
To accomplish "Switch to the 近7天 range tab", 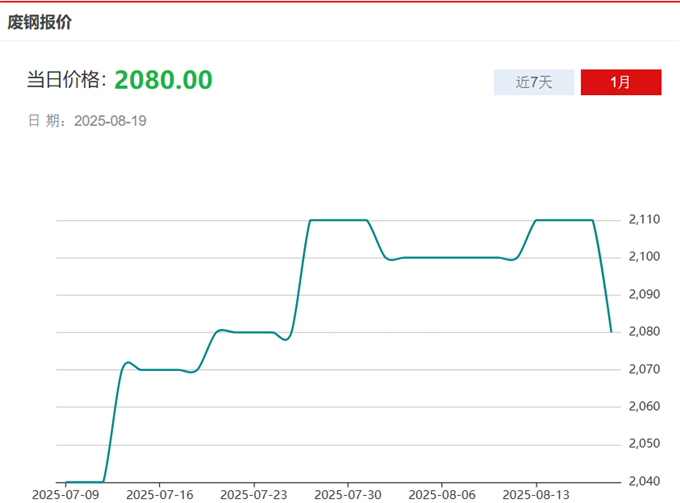I will [533, 82].
